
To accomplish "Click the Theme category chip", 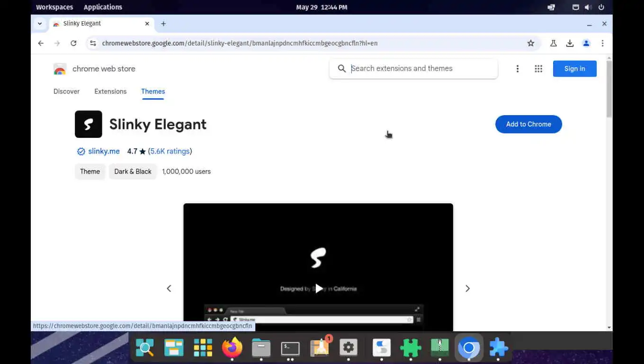I will pos(90,172).
